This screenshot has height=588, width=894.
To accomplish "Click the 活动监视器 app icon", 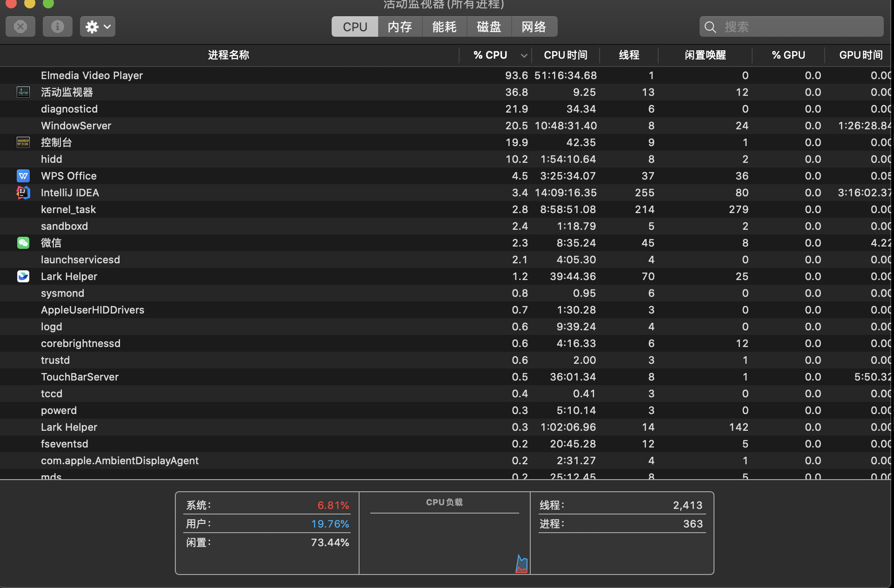I will [x=23, y=92].
